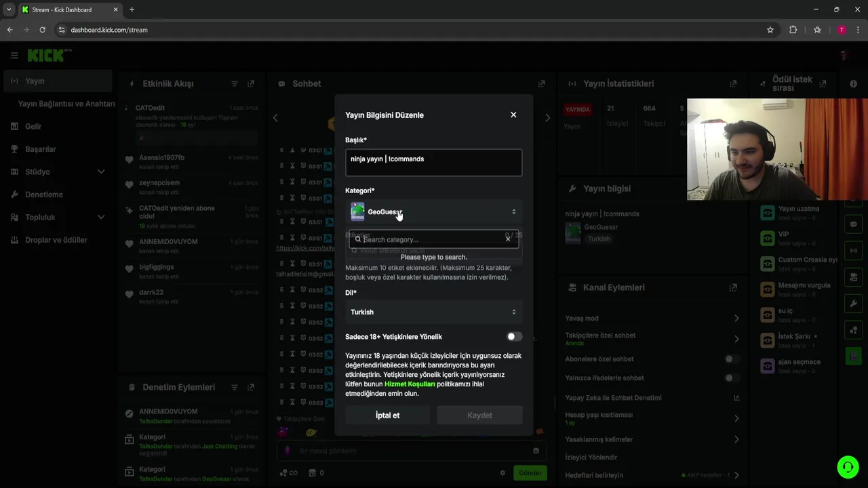Open Yasaklanmış kelimeler chevron
The height and width of the screenshot is (488, 868).
coord(736,440)
